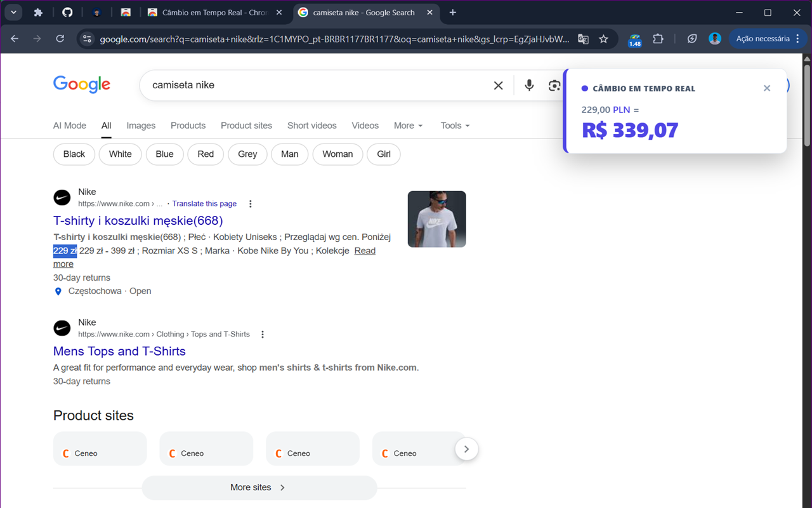The width and height of the screenshot is (812, 508).
Task: Filter by Woman chip
Action: coord(337,154)
